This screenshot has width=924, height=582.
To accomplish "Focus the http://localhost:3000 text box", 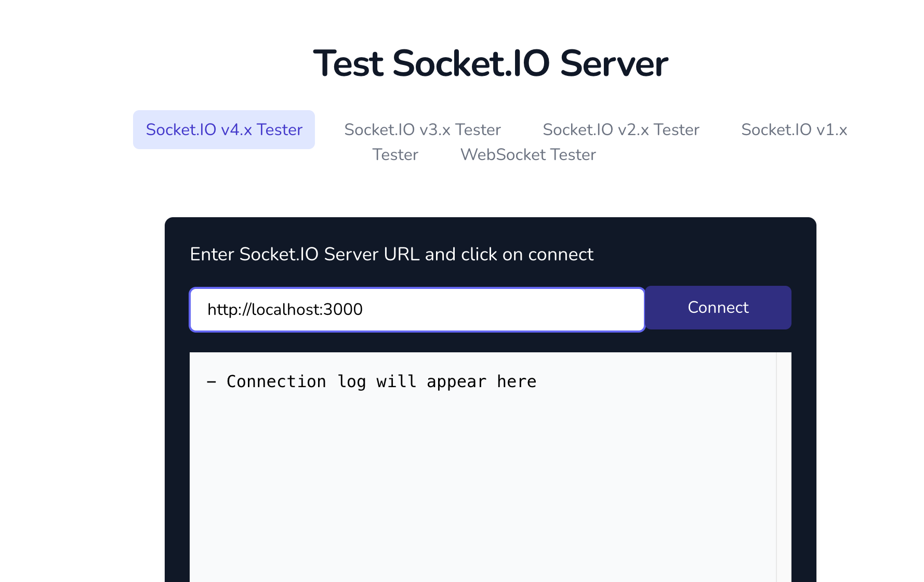I will pyautogui.click(x=416, y=309).
